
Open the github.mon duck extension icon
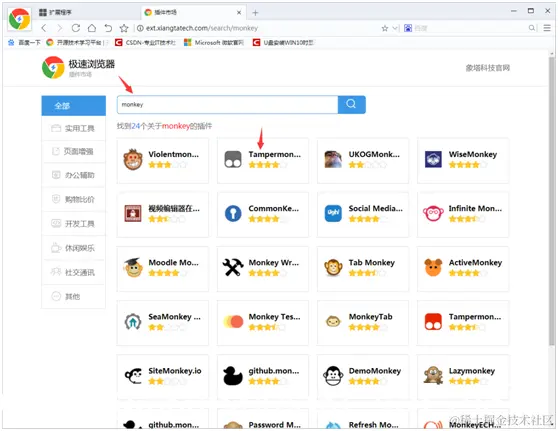coord(233,376)
